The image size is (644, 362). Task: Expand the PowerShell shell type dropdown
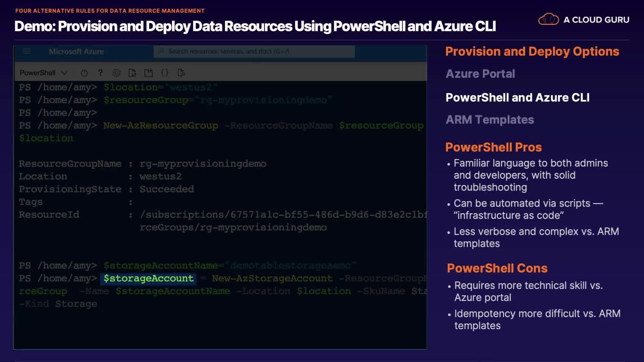pos(38,73)
